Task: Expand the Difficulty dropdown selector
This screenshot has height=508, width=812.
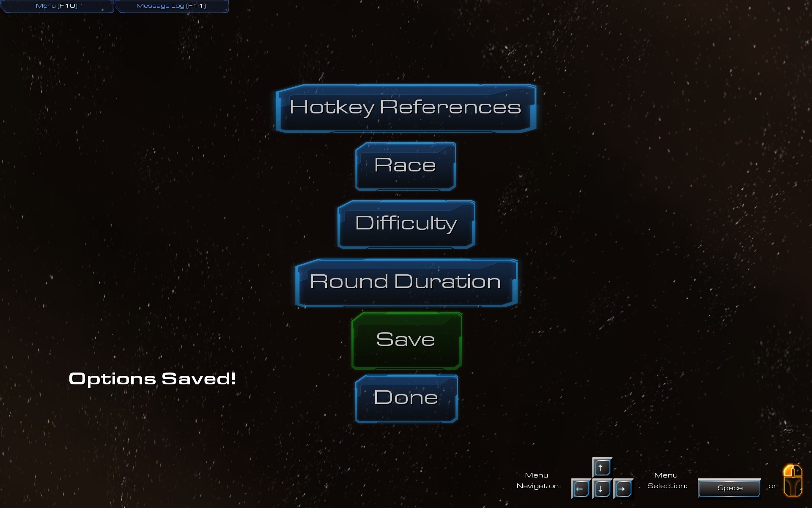Action: tap(406, 224)
